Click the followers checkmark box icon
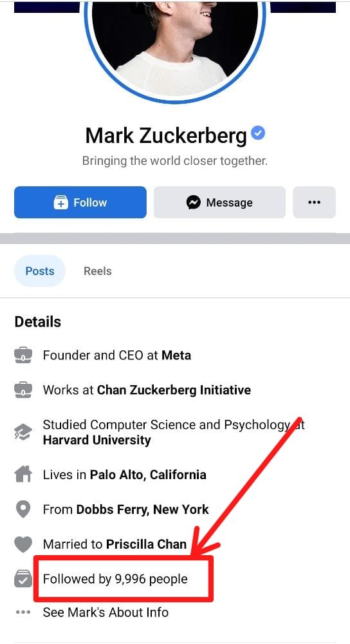Viewport: 350px width, 644px height. click(23, 579)
